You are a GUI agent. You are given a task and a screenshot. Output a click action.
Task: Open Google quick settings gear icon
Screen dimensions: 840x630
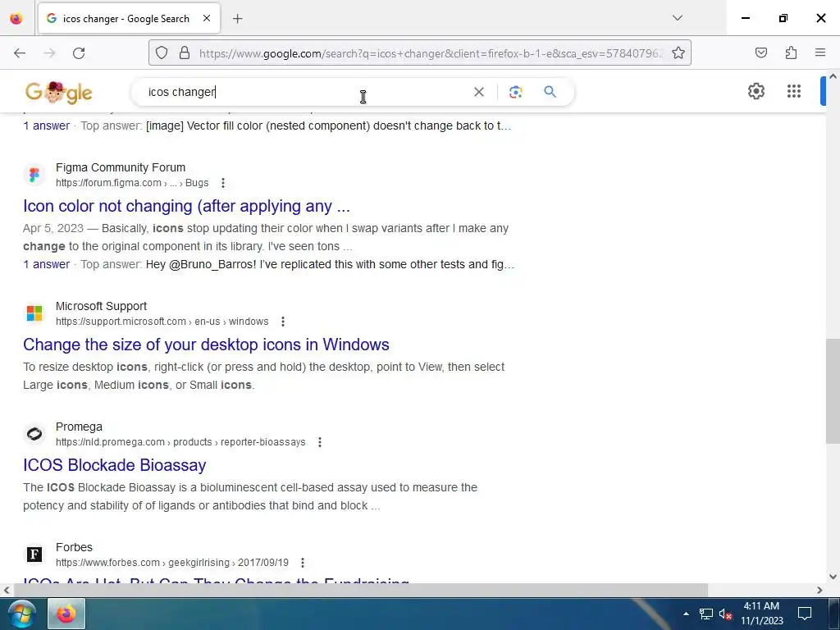(756, 91)
